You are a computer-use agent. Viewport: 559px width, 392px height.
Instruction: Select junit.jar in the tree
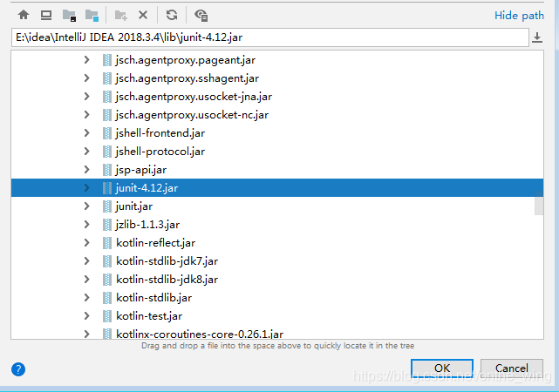pyautogui.click(x=134, y=206)
